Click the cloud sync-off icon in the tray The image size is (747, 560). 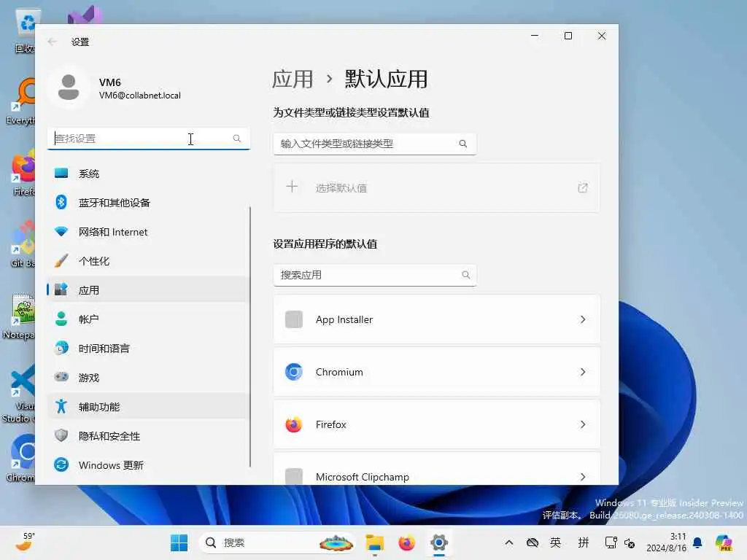(x=532, y=542)
